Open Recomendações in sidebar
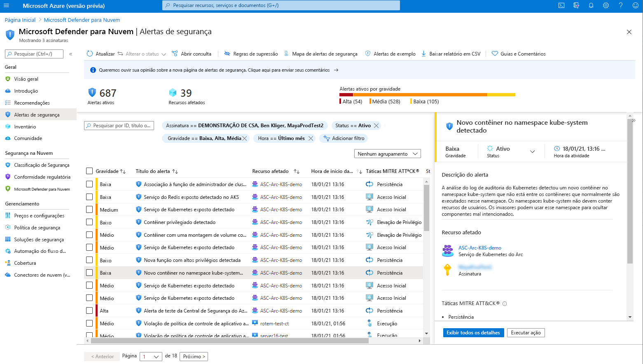Screen dimensions: 643x364 coord(32,103)
